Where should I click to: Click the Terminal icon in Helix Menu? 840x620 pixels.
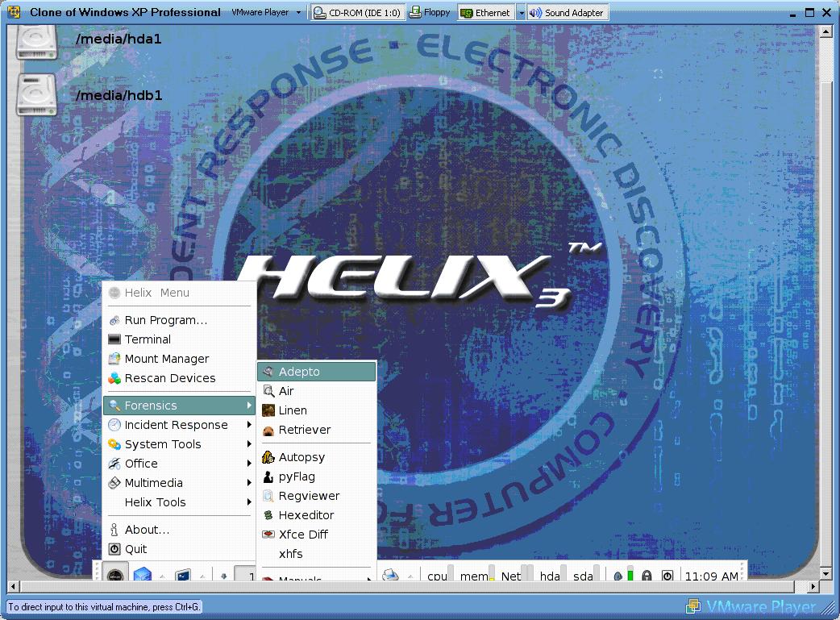pyautogui.click(x=114, y=339)
